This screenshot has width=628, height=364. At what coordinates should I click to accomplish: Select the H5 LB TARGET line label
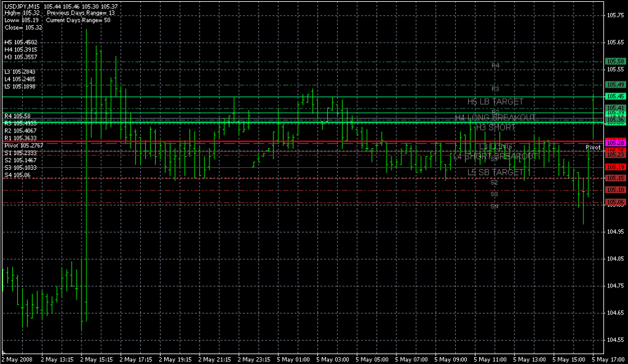pos(495,101)
